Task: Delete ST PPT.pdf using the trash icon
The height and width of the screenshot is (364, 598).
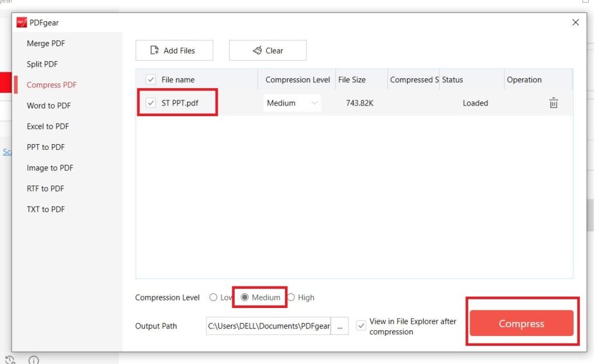Action: [x=553, y=103]
